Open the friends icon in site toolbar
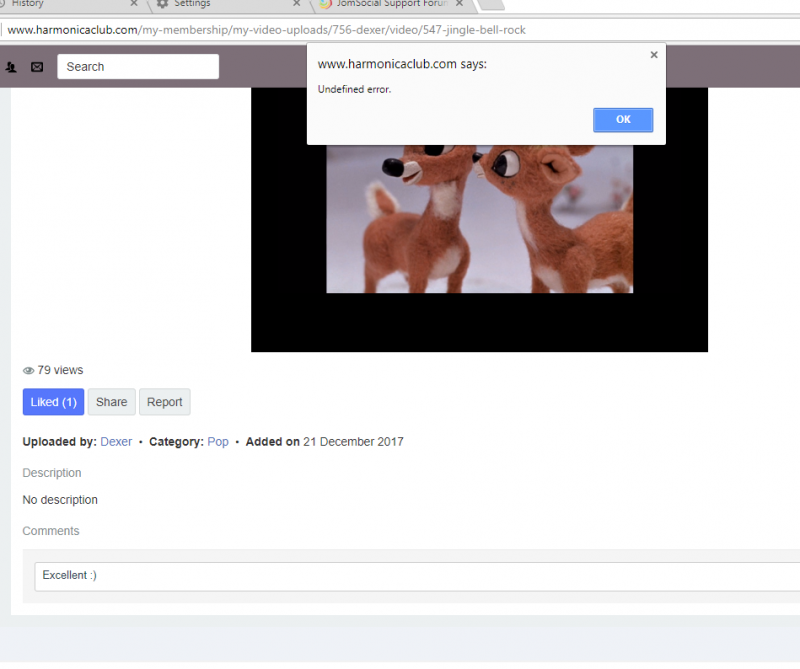 (x=11, y=67)
